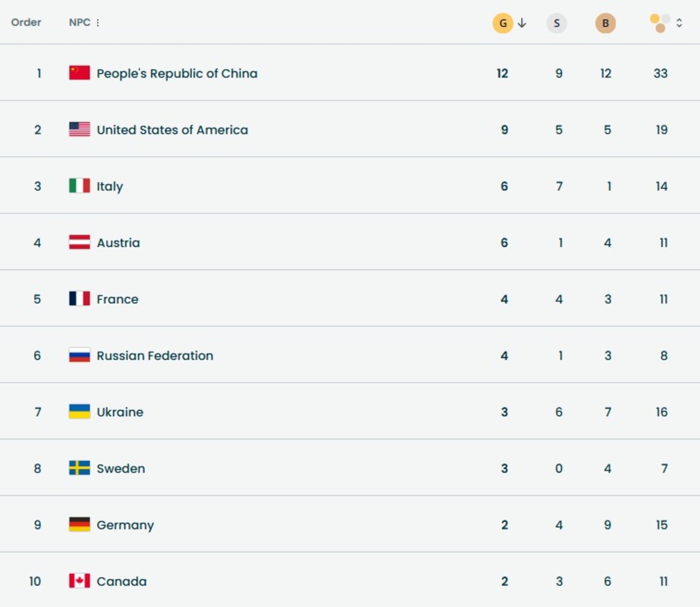Click the Austria flag icon

[80, 242]
